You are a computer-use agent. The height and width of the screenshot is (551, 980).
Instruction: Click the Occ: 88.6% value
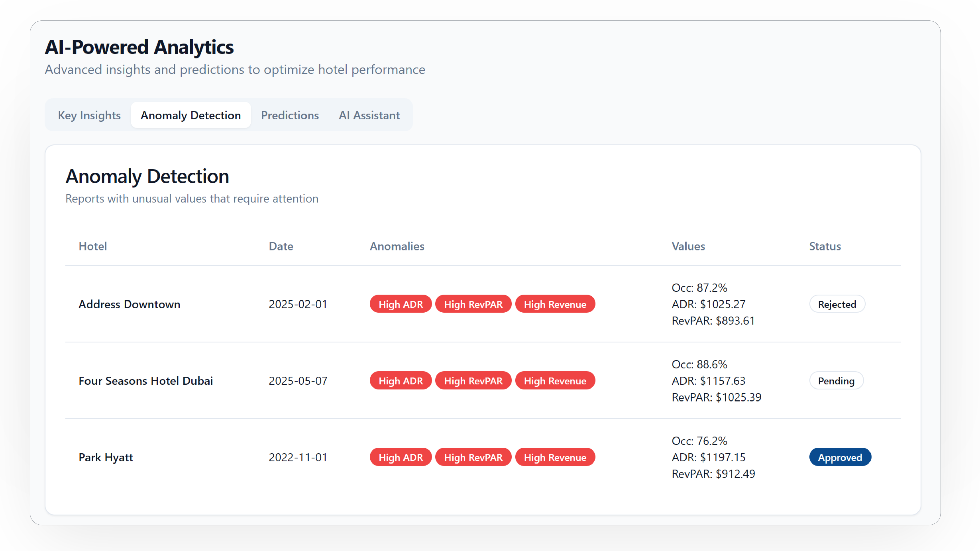pos(699,364)
